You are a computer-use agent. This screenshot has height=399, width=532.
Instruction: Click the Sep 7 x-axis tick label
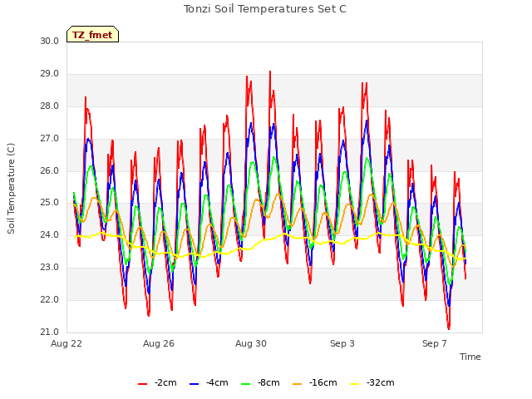click(435, 343)
